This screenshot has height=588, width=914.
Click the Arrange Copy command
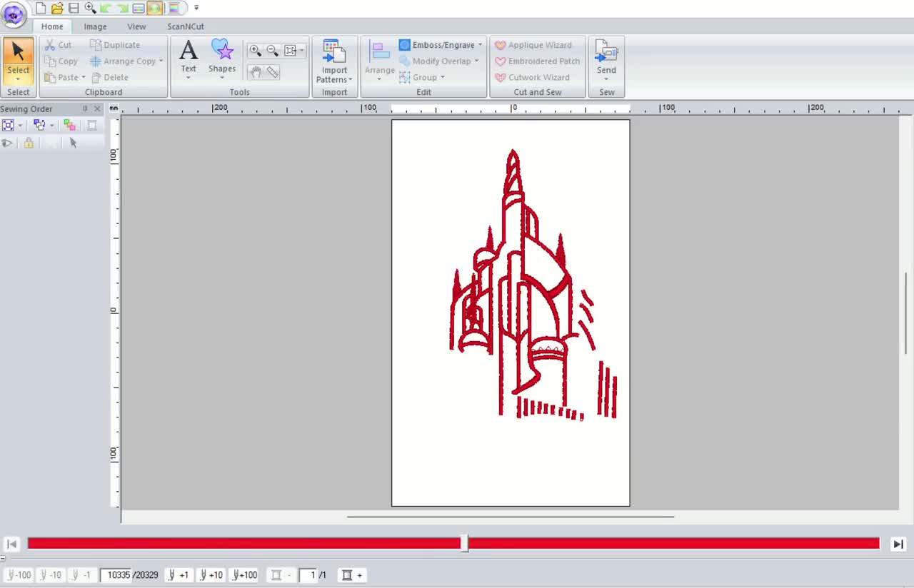coord(122,61)
